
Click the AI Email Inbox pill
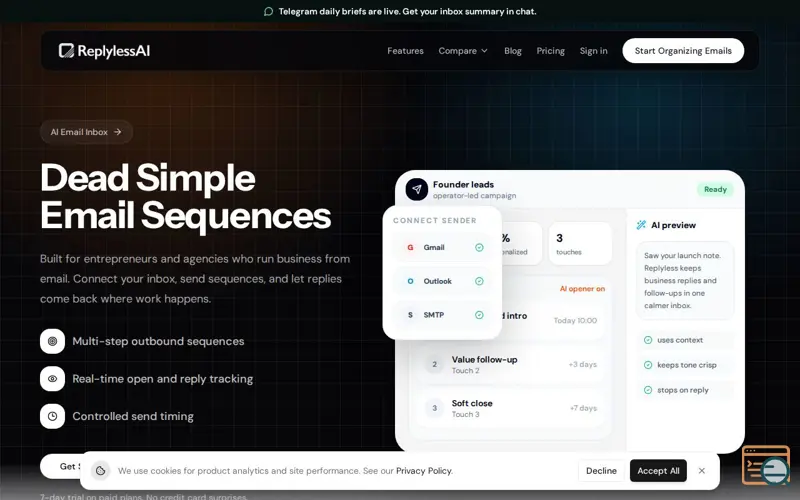[87, 132]
